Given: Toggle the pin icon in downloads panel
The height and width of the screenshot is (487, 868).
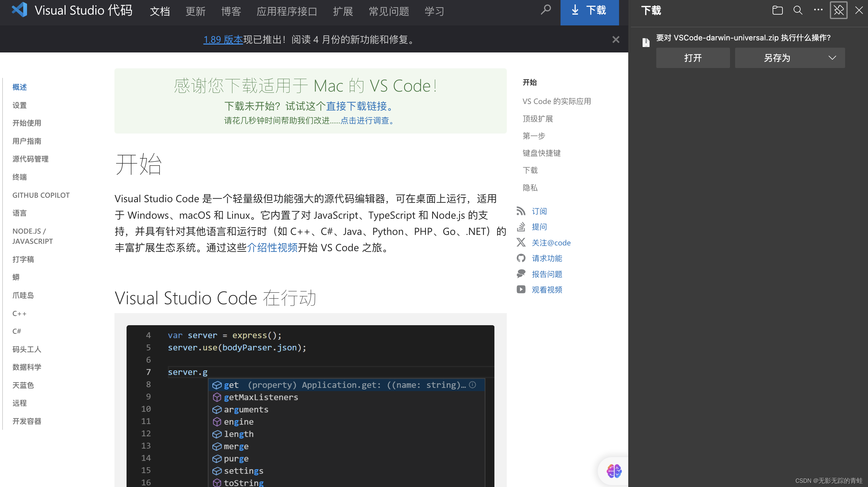Looking at the screenshot, I should click(x=838, y=10).
